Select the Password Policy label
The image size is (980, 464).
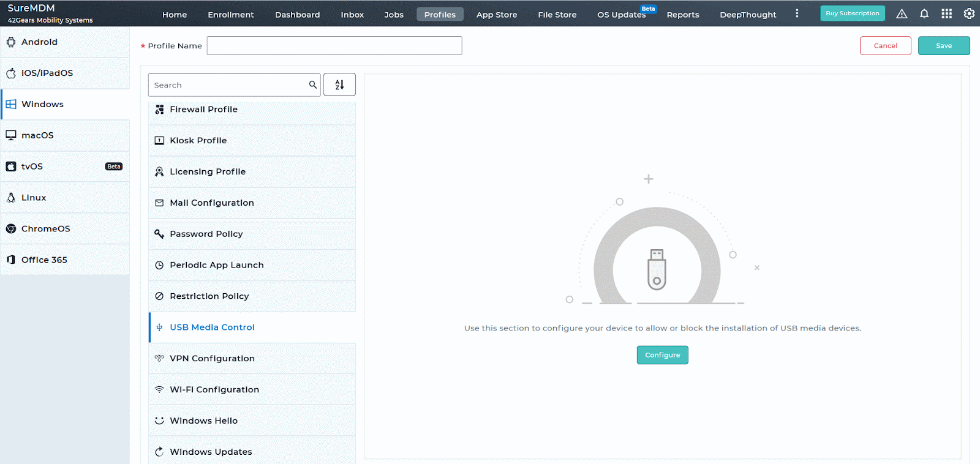pyautogui.click(x=206, y=234)
